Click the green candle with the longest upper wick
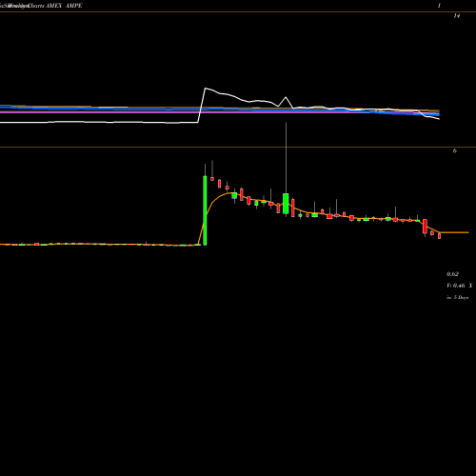This screenshot has height=476, width=476. coord(286,203)
